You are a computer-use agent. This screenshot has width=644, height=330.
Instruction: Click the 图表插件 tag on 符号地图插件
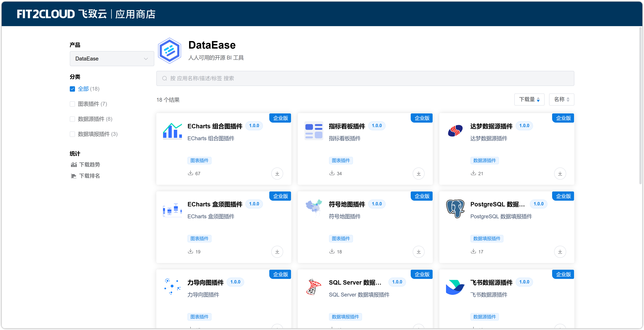coord(341,238)
